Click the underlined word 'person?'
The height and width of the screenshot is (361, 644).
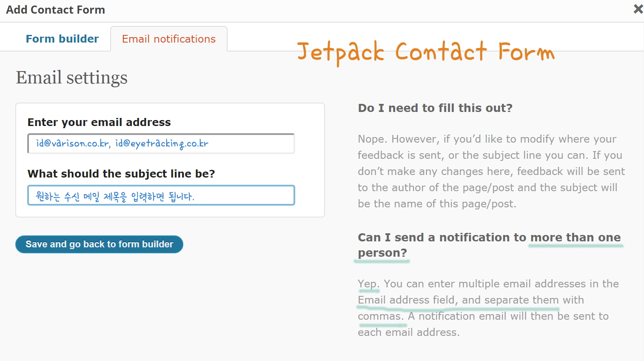382,253
